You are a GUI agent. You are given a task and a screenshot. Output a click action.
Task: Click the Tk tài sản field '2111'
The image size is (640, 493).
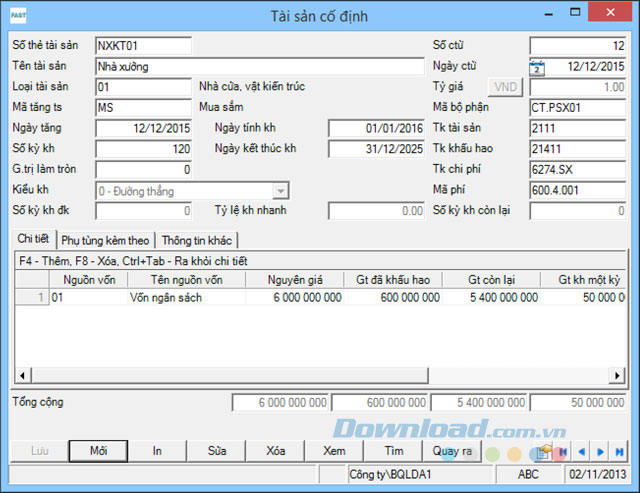click(578, 128)
